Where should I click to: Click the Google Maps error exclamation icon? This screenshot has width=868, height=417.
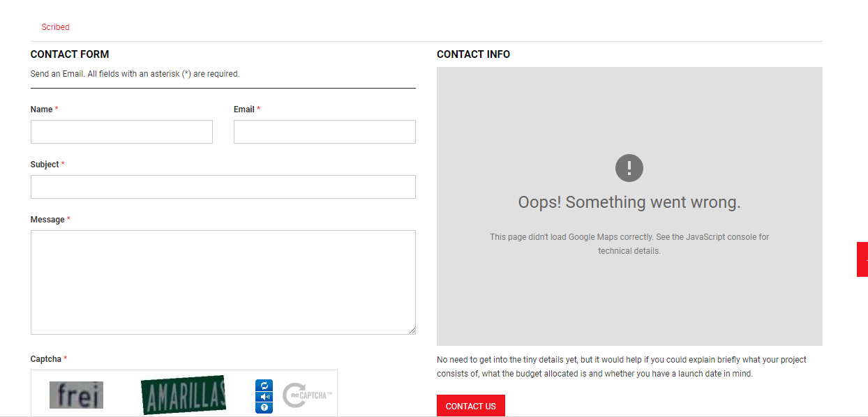coord(629,168)
